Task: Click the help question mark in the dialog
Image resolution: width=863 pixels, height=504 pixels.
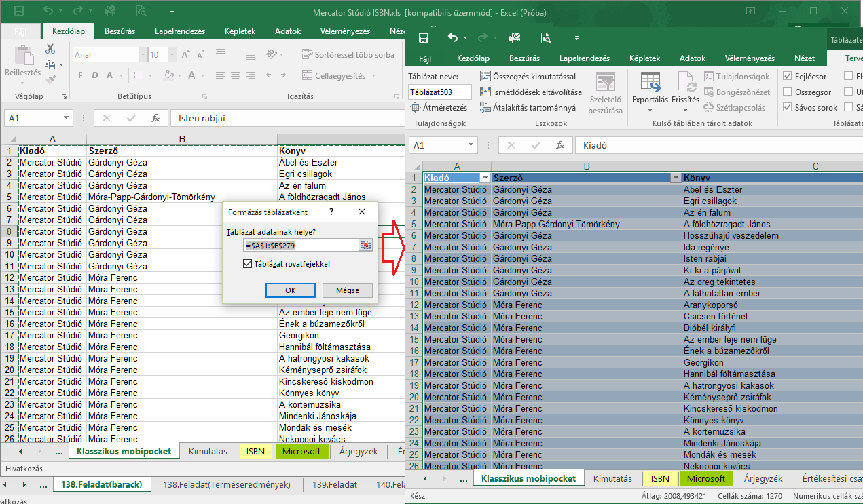Action: (331, 212)
